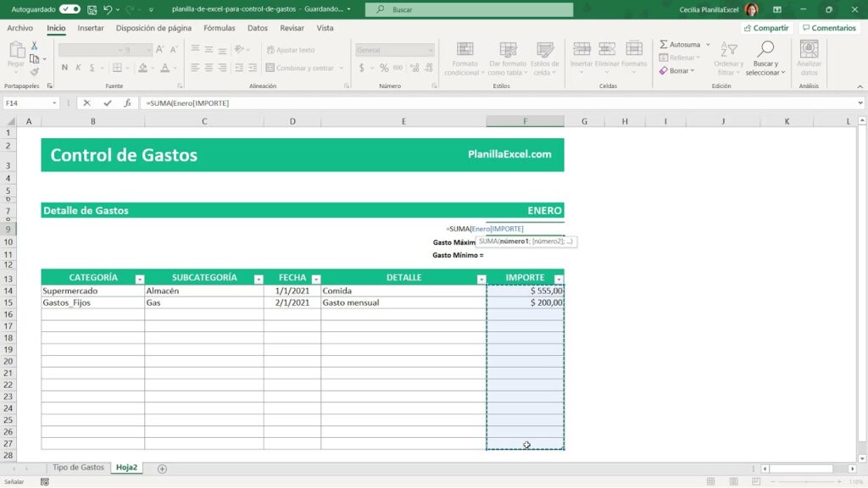Add a new sheet with plus icon
Image resolution: width=868 pixels, height=488 pixels.
[162, 469]
